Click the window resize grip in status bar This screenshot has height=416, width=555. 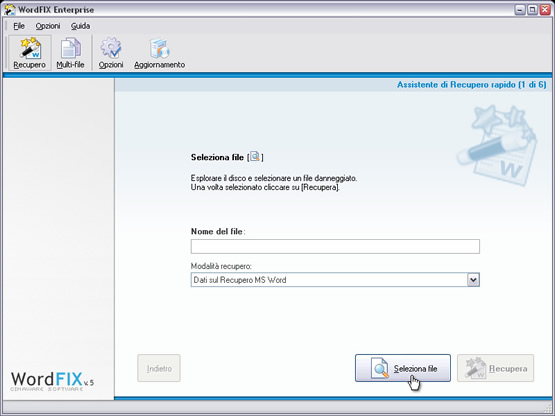tap(547, 408)
